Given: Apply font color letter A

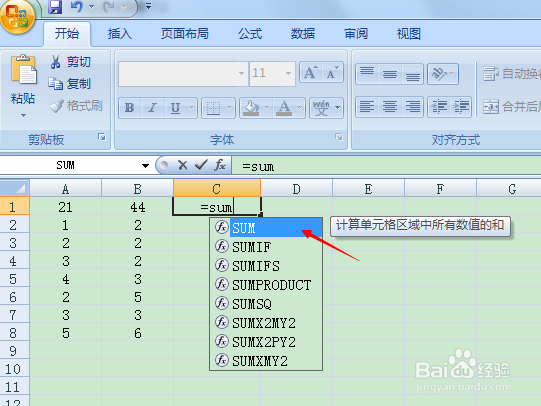Looking at the screenshot, I should 284,108.
